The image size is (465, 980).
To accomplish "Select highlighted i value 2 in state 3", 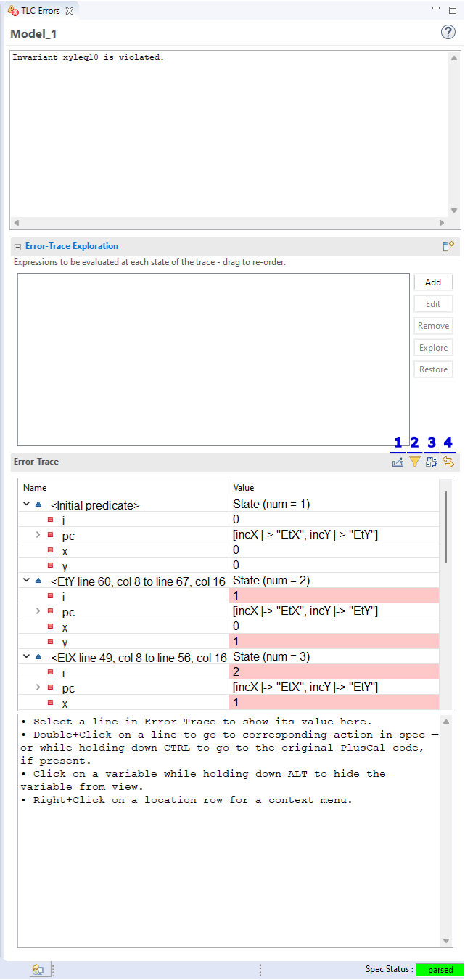I will pos(334,672).
